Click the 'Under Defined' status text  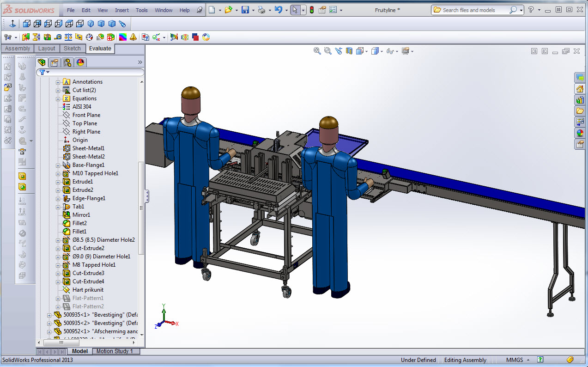418,360
